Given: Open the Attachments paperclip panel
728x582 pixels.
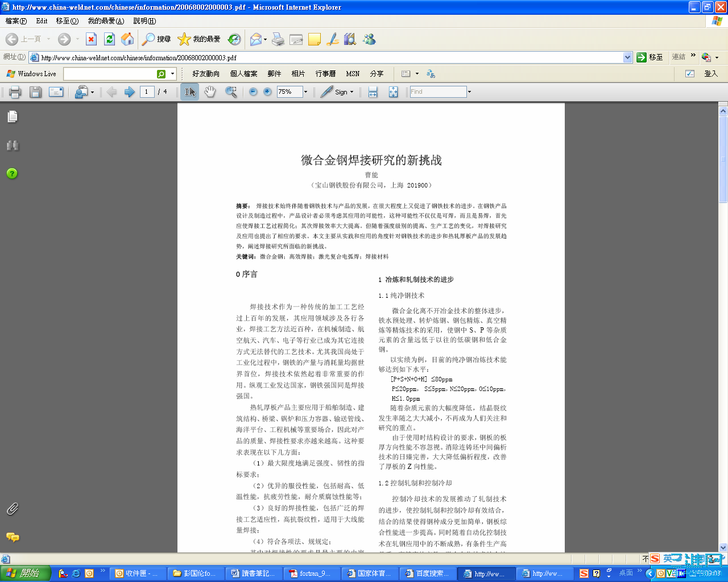Looking at the screenshot, I should tap(13, 509).
